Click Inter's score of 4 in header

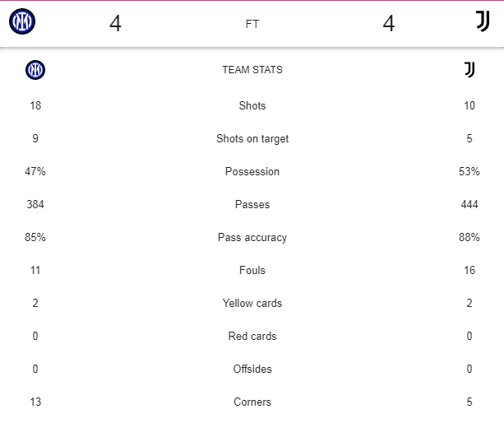[115, 24]
